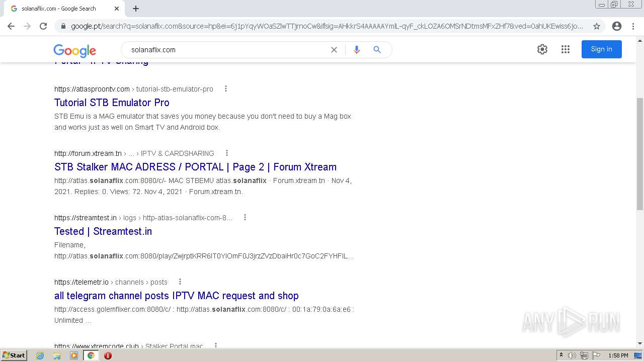644x362 pixels.
Task: Click the Chrome icon on taskbar
Action: 91,355
